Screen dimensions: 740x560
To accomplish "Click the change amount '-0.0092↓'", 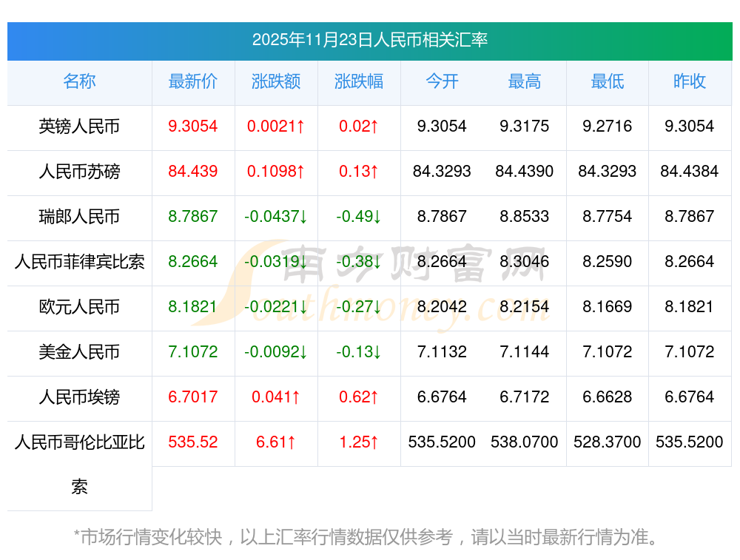I will 276,352.
